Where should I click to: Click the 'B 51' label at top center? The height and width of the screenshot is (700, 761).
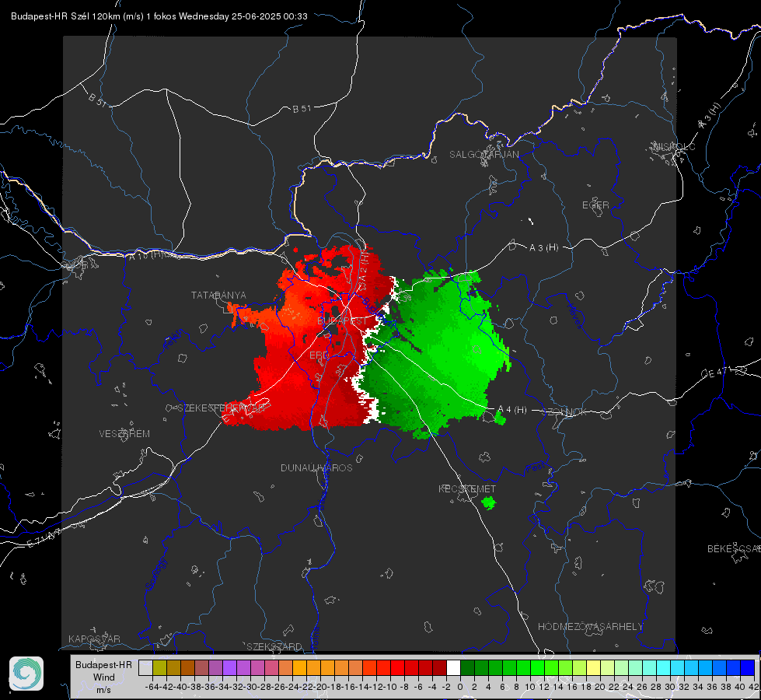(302, 109)
